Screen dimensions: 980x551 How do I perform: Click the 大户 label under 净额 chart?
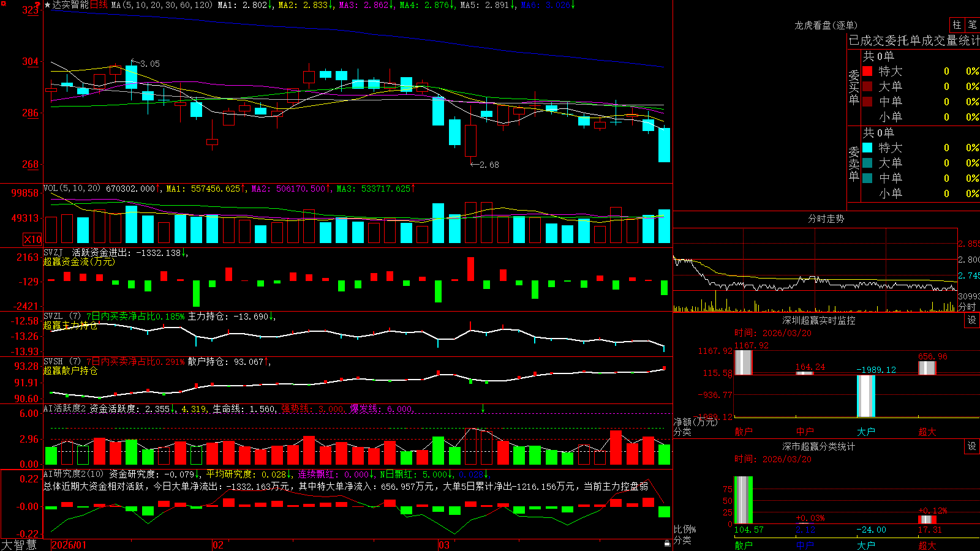866,432
